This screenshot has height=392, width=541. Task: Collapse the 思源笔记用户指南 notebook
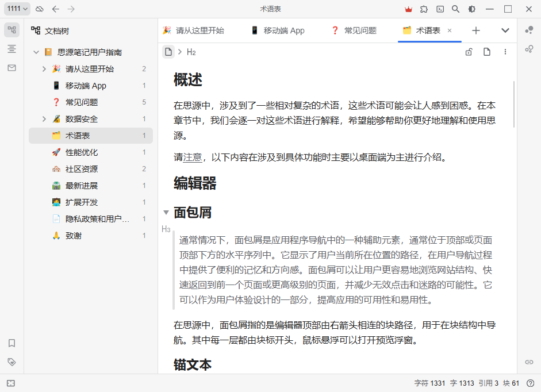(36, 52)
